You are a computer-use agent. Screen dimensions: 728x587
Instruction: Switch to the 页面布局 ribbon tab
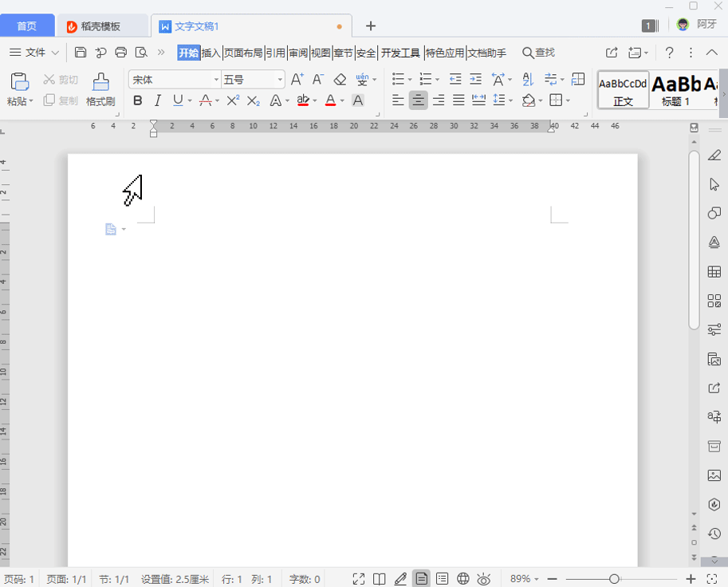(x=243, y=53)
